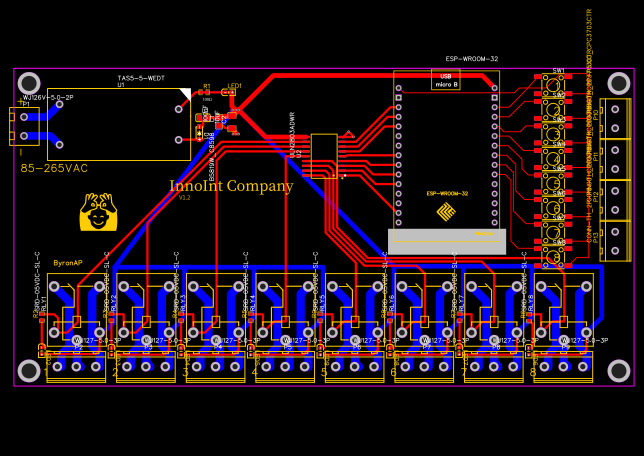Select the bottom-right mounting hole

(x=619, y=371)
